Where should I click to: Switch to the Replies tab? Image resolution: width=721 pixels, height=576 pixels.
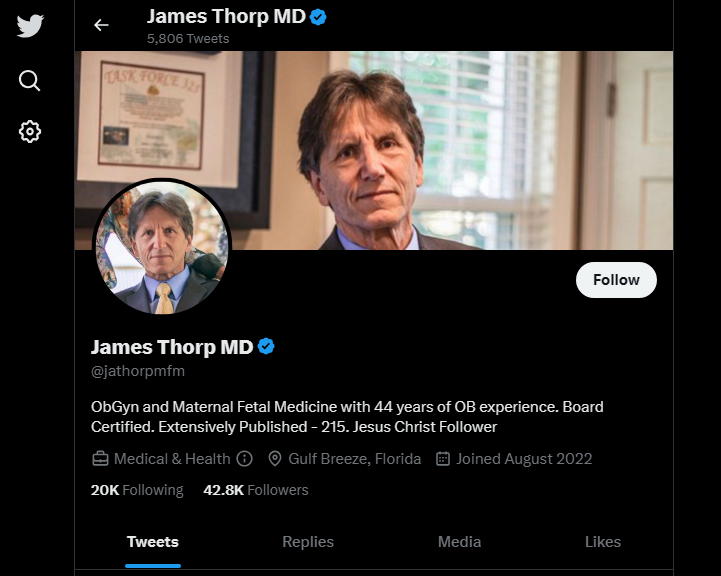click(308, 542)
